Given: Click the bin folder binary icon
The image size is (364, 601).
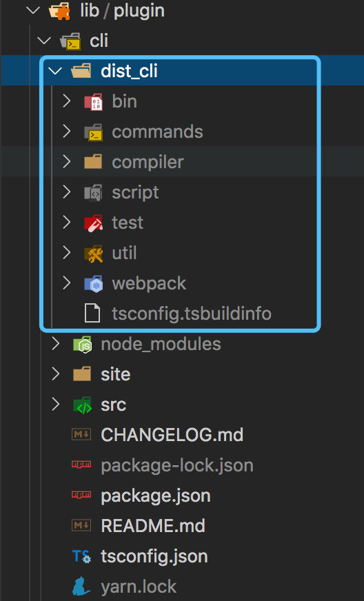Looking at the screenshot, I should pyautogui.click(x=93, y=101).
